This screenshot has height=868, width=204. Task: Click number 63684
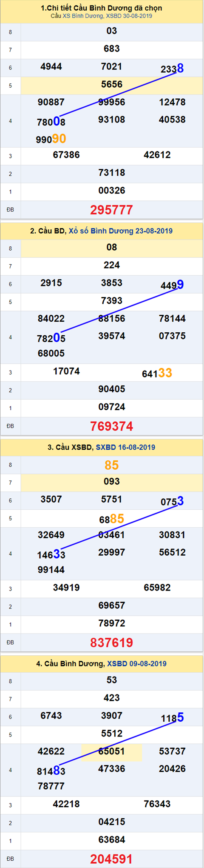pos(112,839)
